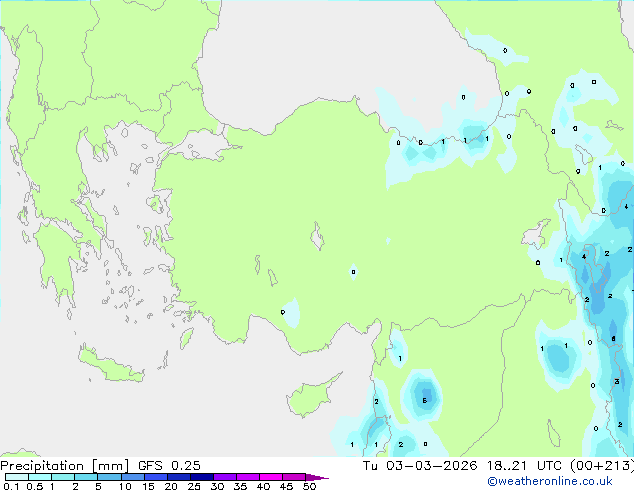
Task: Select the '18..21 UTC' time range text
Action: click(x=524, y=466)
